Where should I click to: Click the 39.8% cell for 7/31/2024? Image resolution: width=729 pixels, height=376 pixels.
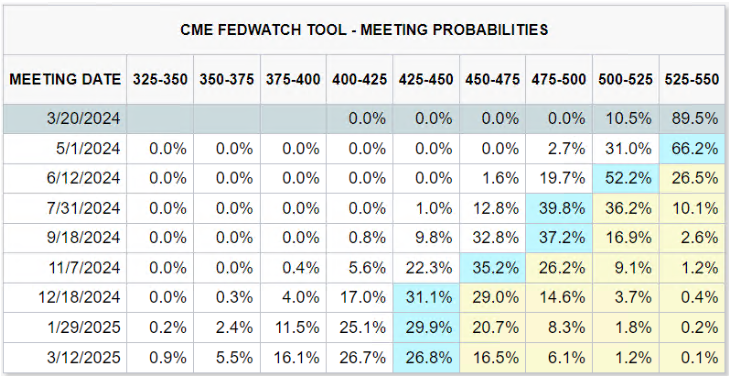pos(559,208)
